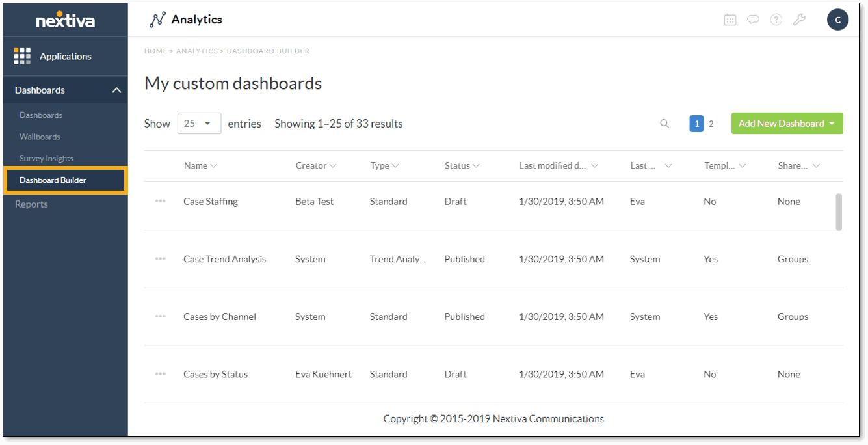Sort table by Name column
This screenshot has height=445, width=868.
coord(200,166)
